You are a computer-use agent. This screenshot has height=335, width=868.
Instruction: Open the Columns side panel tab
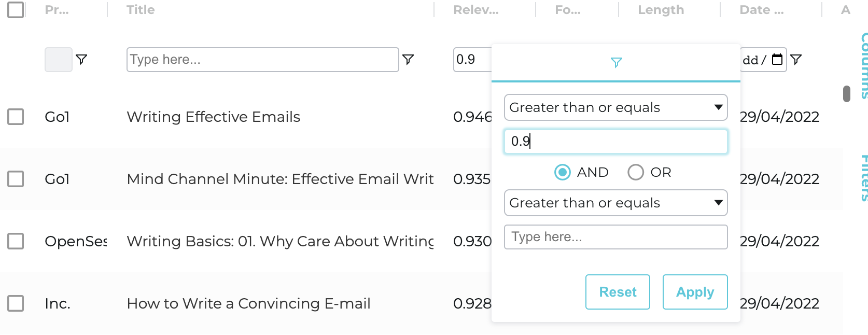[x=863, y=65]
